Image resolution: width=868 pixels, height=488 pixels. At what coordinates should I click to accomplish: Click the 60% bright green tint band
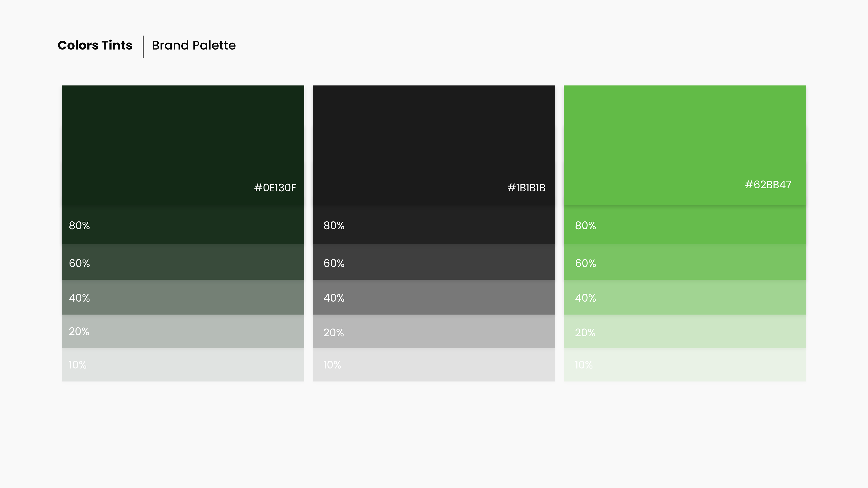(x=685, y=262)
